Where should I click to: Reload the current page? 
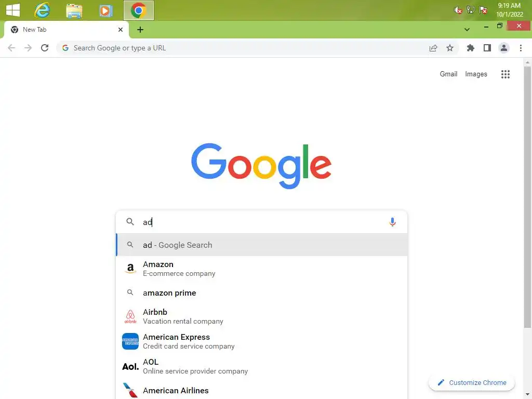pyautogui.click(x=45, y=48)
